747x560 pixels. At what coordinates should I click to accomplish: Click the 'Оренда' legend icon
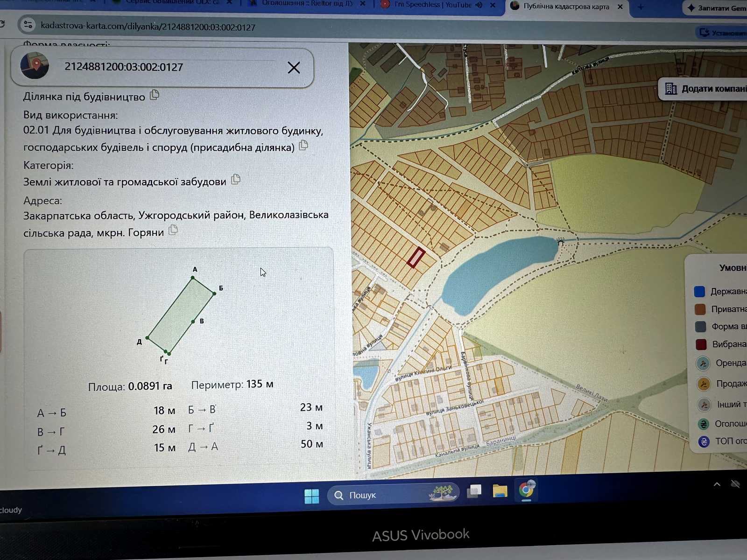[x=703, y=364]
